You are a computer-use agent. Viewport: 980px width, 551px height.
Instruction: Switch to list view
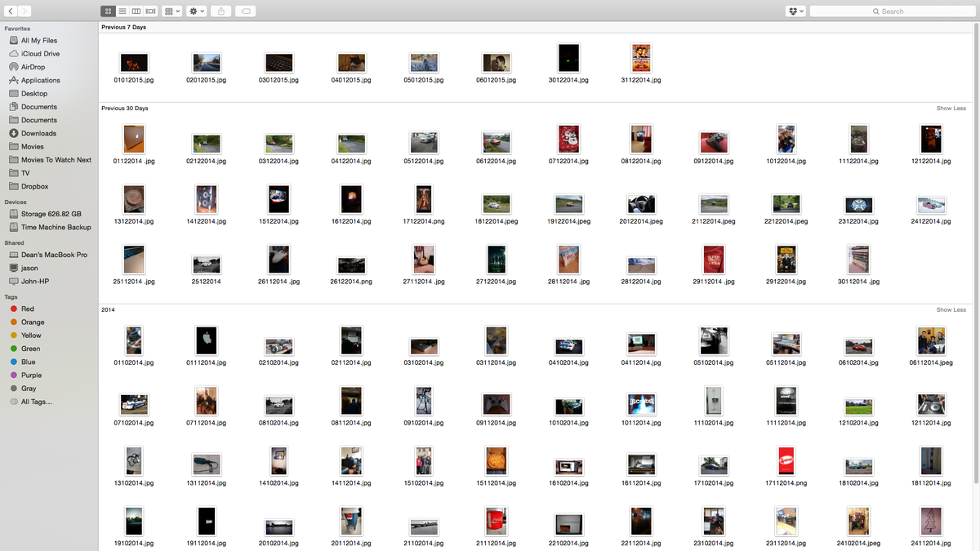tap(122, 11)
